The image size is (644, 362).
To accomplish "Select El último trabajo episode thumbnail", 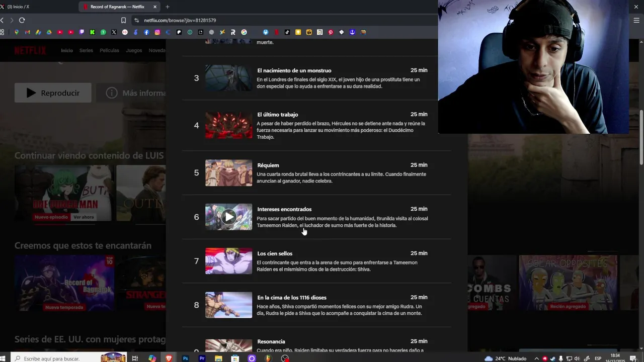I will pos(229,125).
